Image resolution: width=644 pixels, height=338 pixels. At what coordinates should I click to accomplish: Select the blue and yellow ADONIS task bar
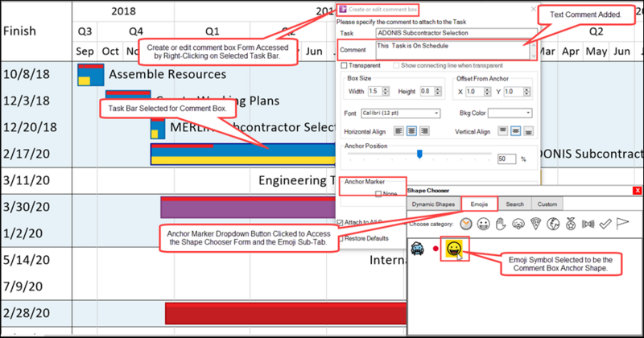pos(243,154)
